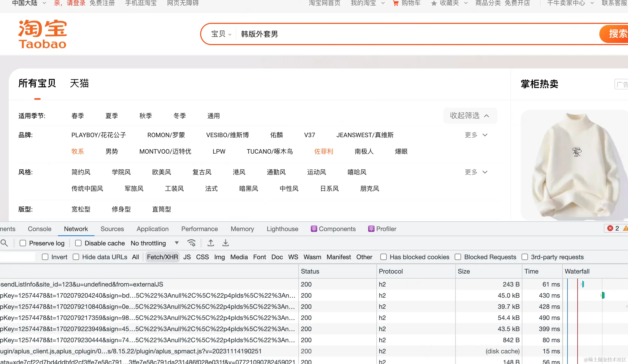The height and width of the screenshot is (364, 628).
Task: Click the red error count icon
Action: point(610,228)
